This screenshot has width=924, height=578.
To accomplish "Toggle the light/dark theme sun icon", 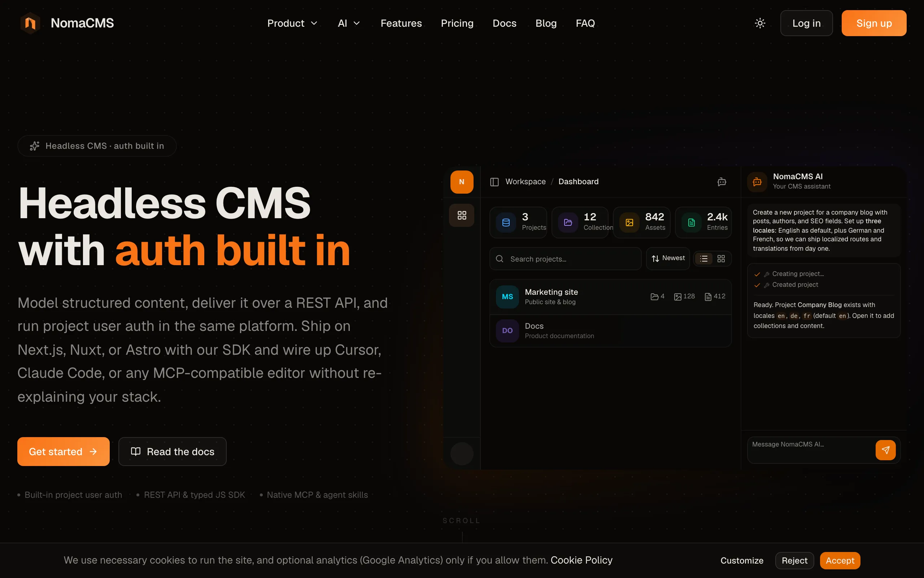I will tap(760, 23).
